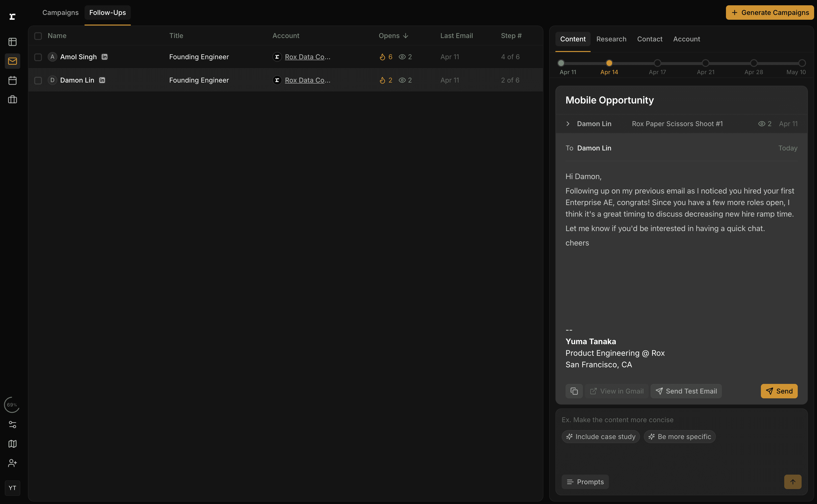Check the Amol Singh row checkbox

tap(38, 57)
